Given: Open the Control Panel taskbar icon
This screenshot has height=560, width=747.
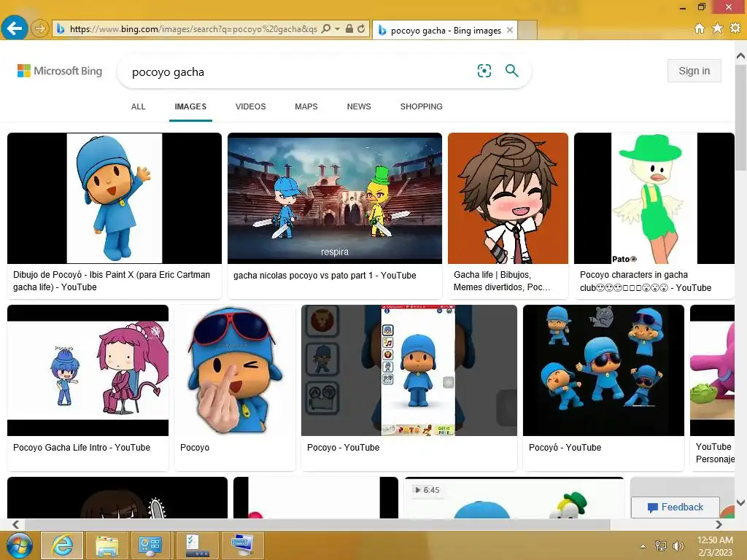Looking at the screenshot, I should click(150, 545).
